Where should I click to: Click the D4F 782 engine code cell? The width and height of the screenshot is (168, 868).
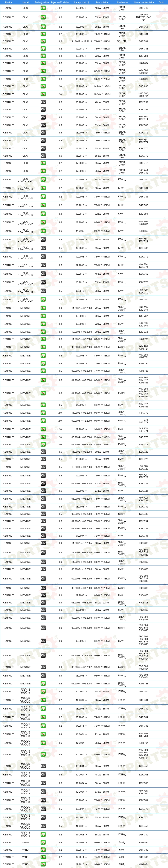click(143, 850)
